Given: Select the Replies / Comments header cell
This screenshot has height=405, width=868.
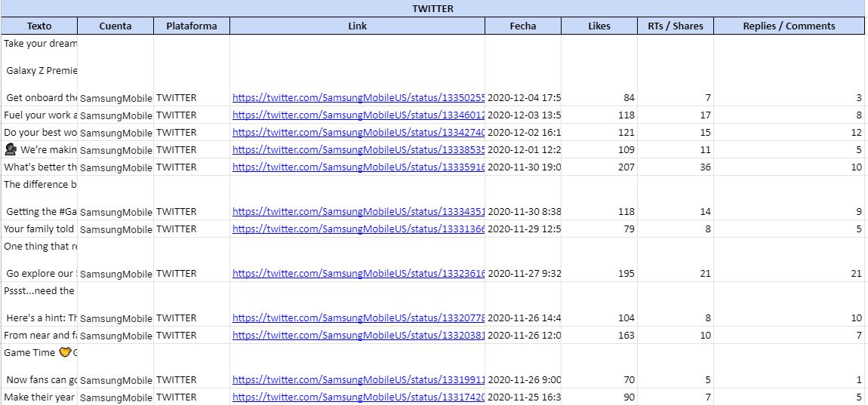Looking at the screenshot, I should tap(789, 26).
